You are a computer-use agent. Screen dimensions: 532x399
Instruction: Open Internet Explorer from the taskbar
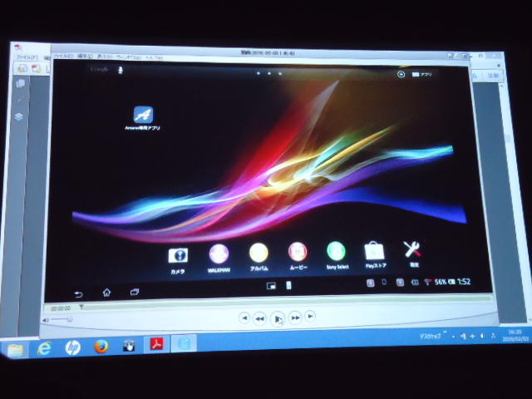tap(44, 347)
